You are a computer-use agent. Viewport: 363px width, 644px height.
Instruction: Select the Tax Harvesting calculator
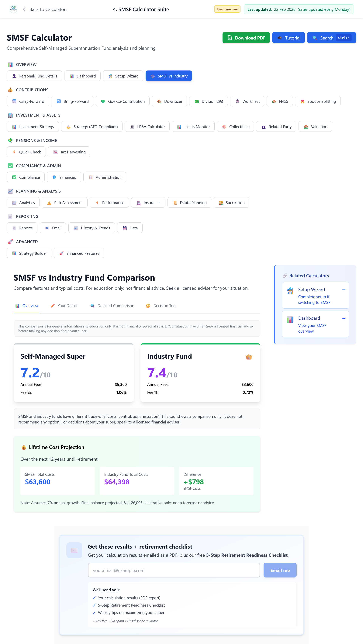[x=69, y=152]
